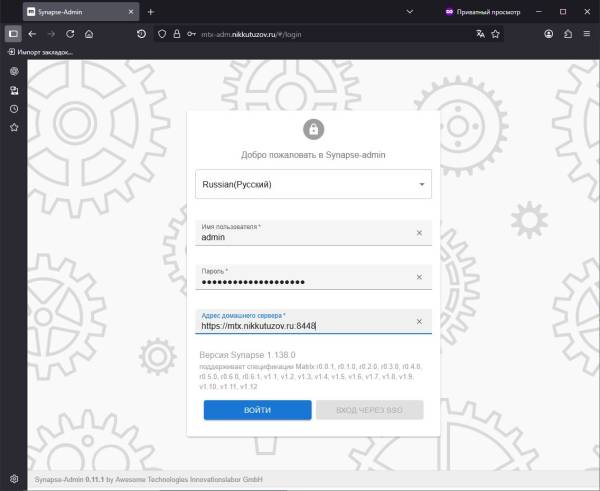Viewport: 600px width, 491px height.
Task: Select the Synapse-Admin tab
Action: point(81,12)
